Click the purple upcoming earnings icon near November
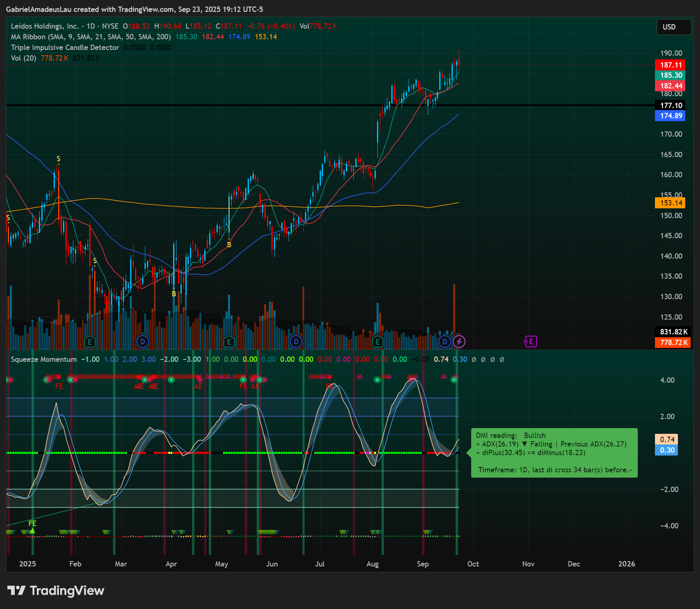This screenshot has width=700, height=609. click(x=531, y=342)
